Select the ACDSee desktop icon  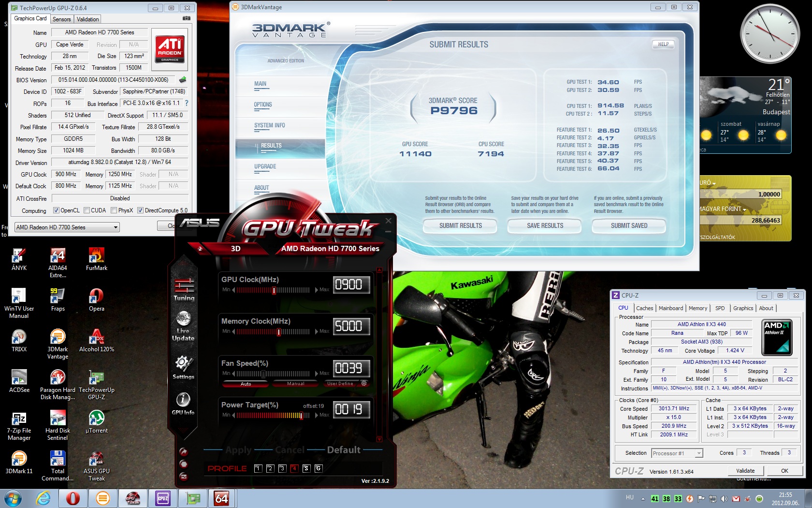(x=19, y=381)
